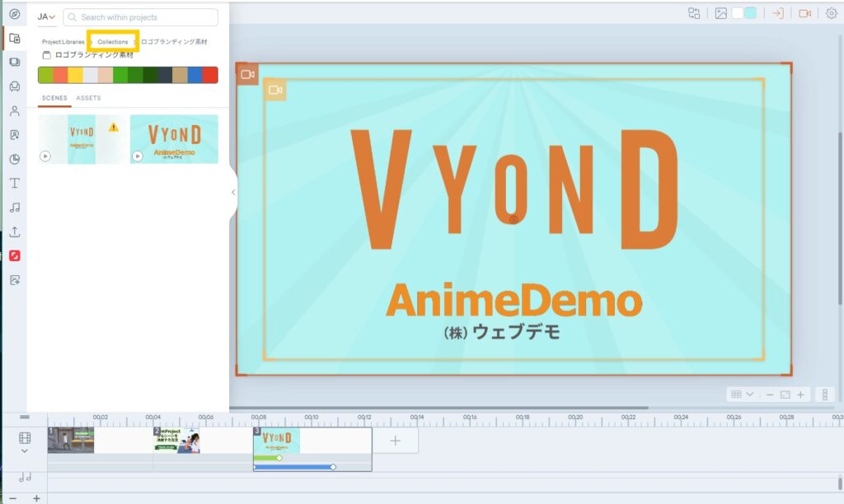Click the fit-to-screen canvas icon

785,394
